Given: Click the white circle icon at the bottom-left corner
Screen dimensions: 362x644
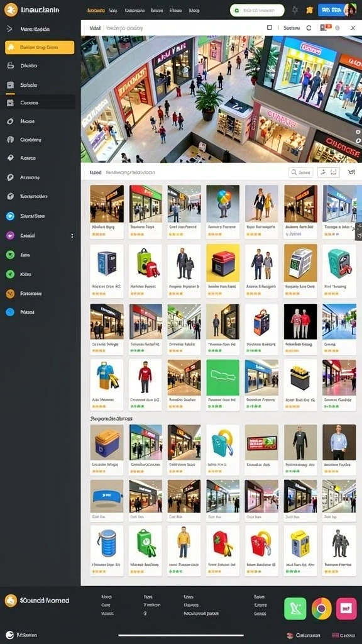Looking at the screenshot, I should 10,635.
